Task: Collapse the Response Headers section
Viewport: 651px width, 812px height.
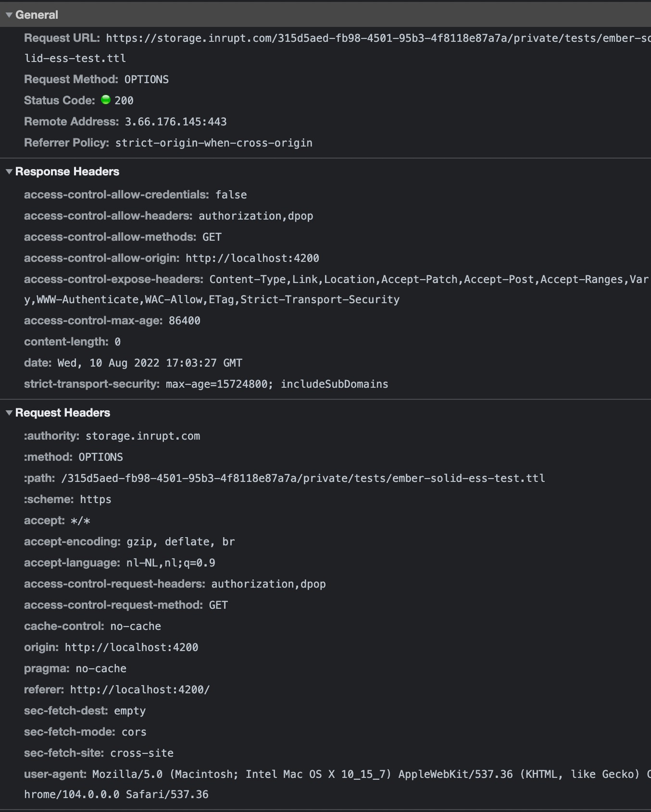Action: click(9, 172)
